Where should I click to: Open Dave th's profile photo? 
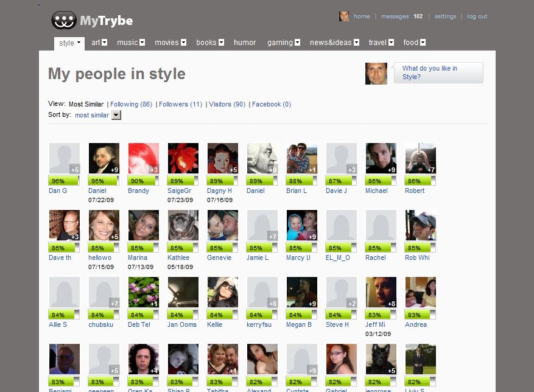pyautogui.click(x=65, y=225)
